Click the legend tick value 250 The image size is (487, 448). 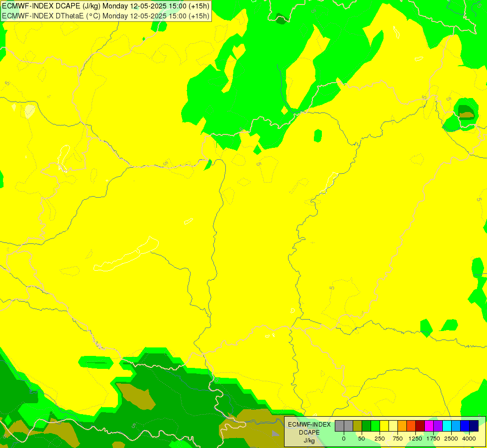[380, 439]
